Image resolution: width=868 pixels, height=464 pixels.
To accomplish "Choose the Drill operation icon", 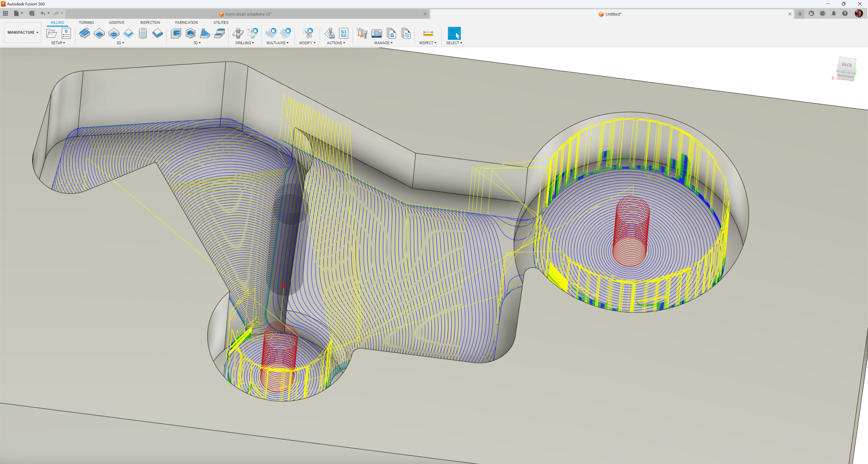I will coord(238,33).
